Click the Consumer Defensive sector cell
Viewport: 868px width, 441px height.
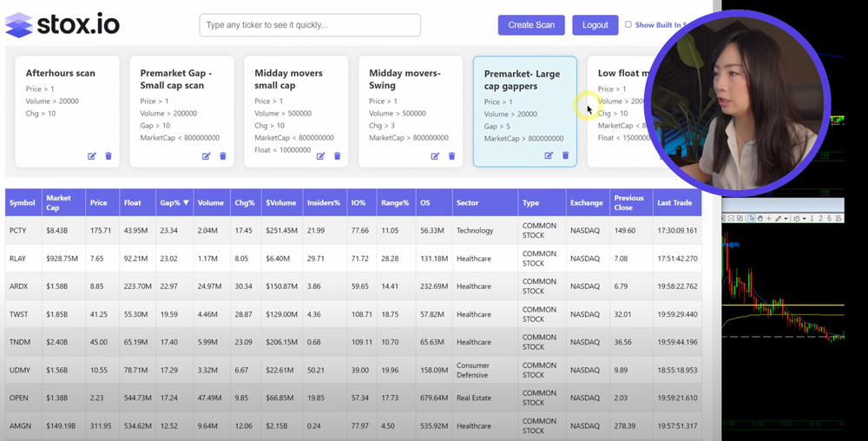[x=485, y=370]
